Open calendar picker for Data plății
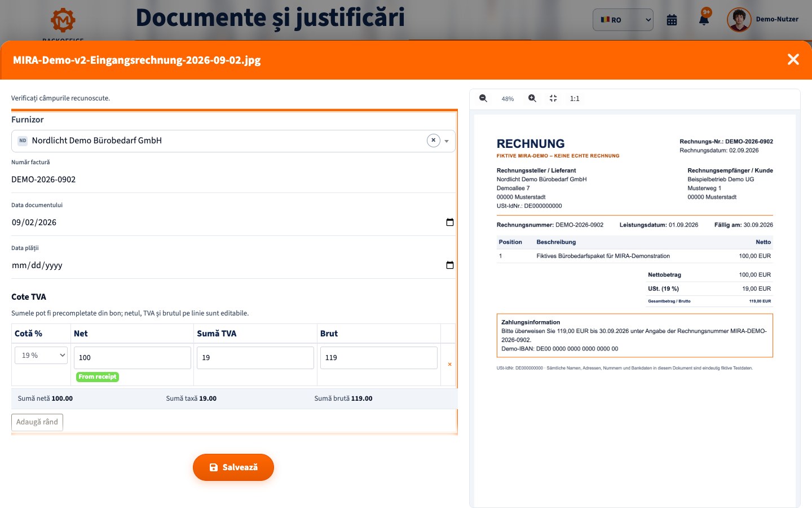This screenshot has width=812, height=508. pos(450,265)
